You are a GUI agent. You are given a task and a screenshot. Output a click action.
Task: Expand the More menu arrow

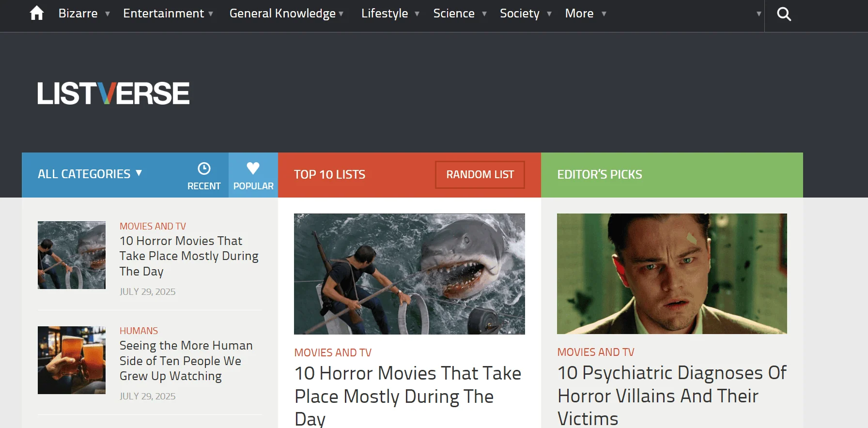604,14
